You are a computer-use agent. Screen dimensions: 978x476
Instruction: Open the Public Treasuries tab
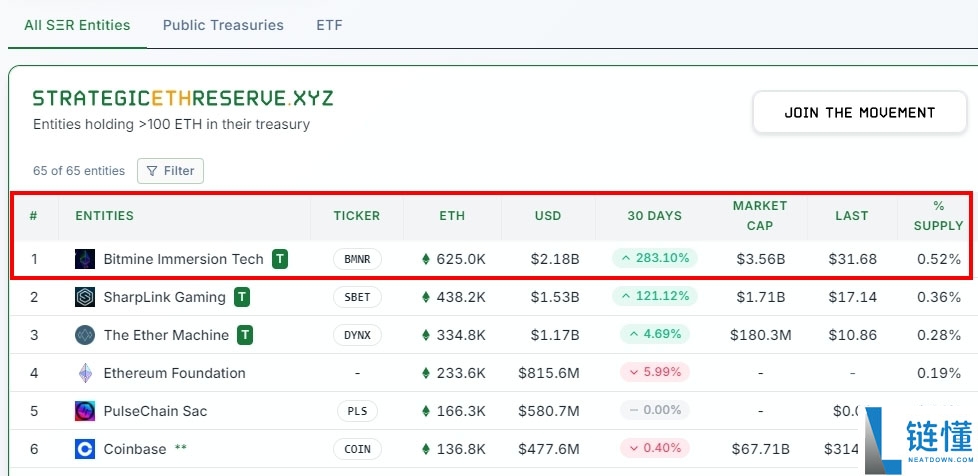click(223, 26)
